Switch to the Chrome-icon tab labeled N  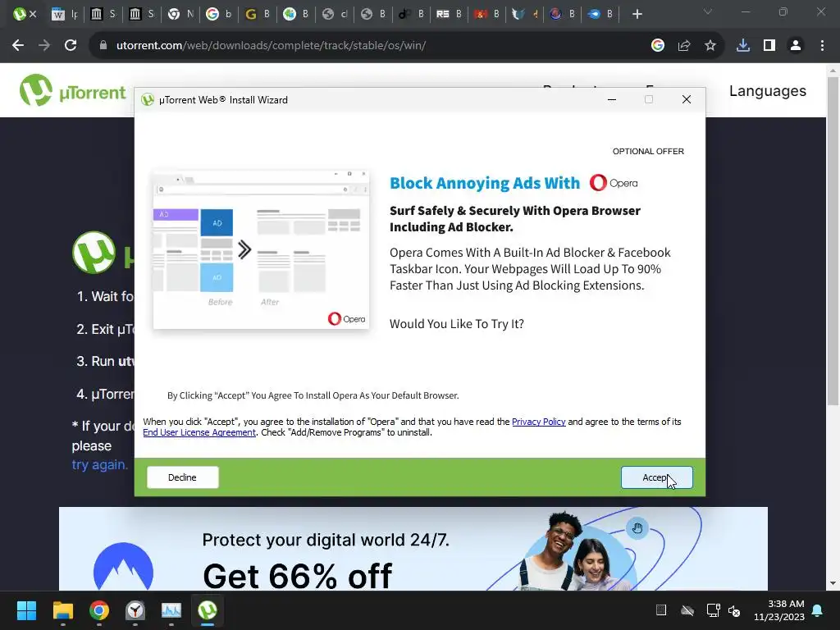(180, 15)
